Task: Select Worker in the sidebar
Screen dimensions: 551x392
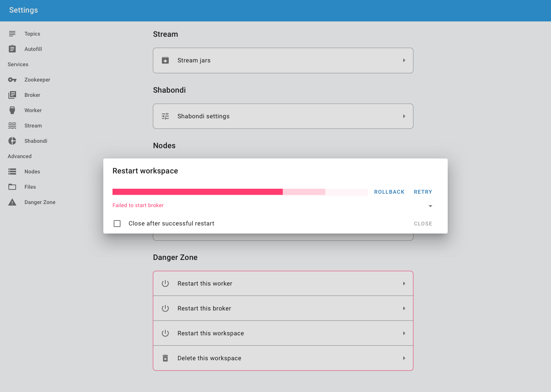Action: (33, 110)
